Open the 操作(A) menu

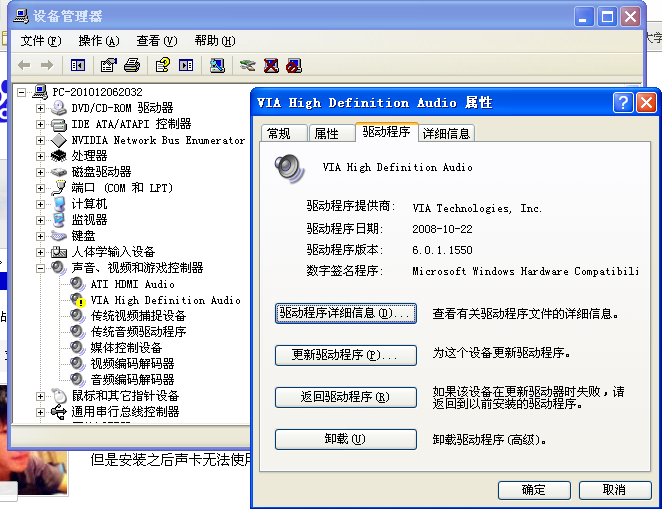click(99, 41)
